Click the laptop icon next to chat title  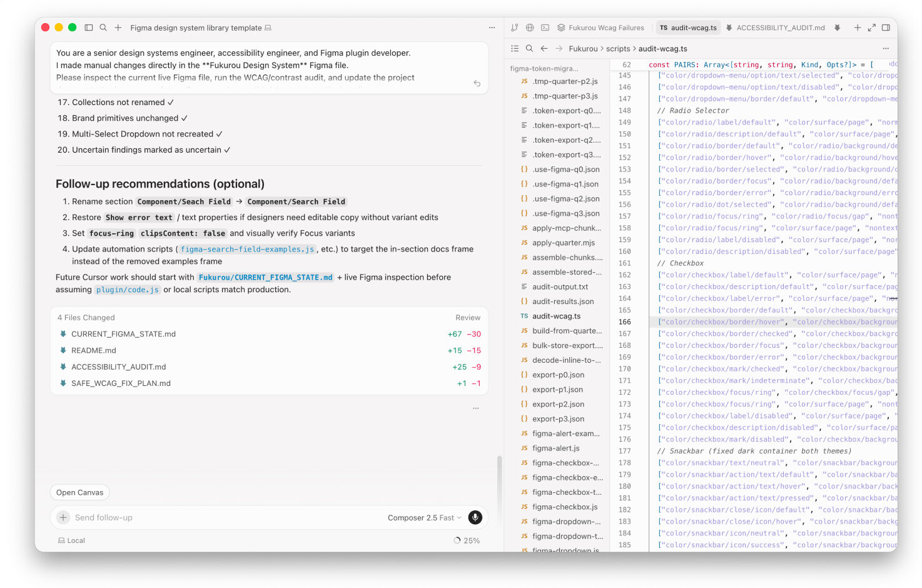click(x=268, y=28)
